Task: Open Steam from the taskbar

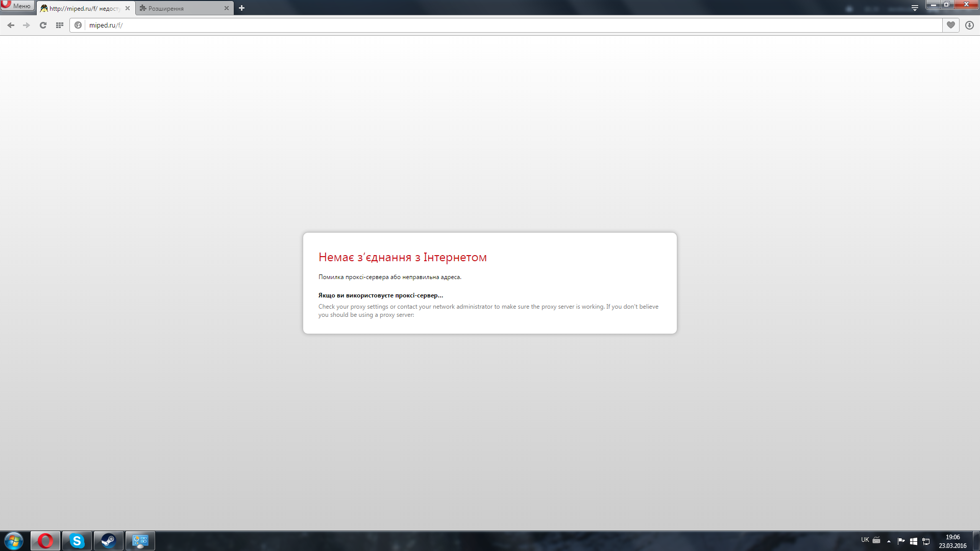Action: click(109, 541)
